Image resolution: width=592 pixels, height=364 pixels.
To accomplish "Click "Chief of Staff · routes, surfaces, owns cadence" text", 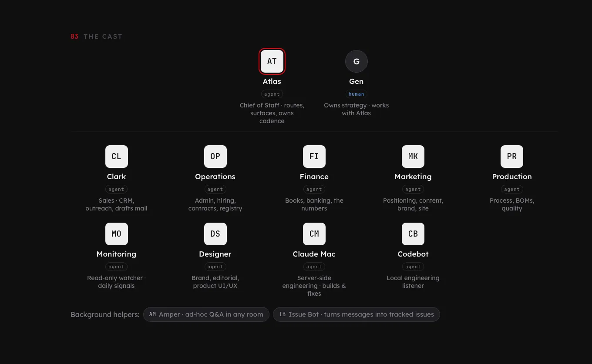I will tap(272, 113).
